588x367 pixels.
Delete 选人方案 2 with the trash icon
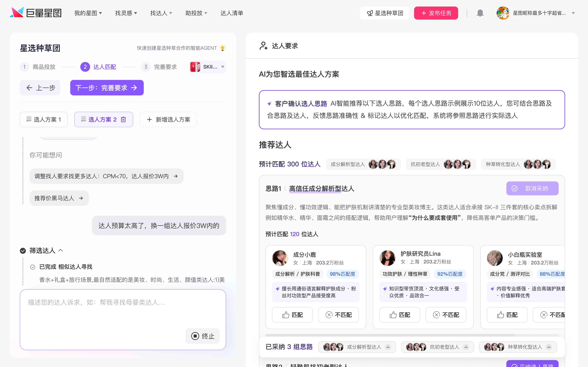point(123,119)
